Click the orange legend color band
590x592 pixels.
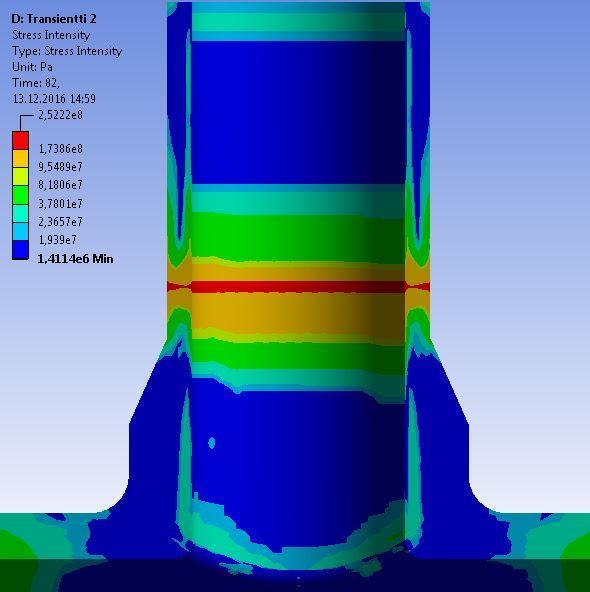click(20, 159)
